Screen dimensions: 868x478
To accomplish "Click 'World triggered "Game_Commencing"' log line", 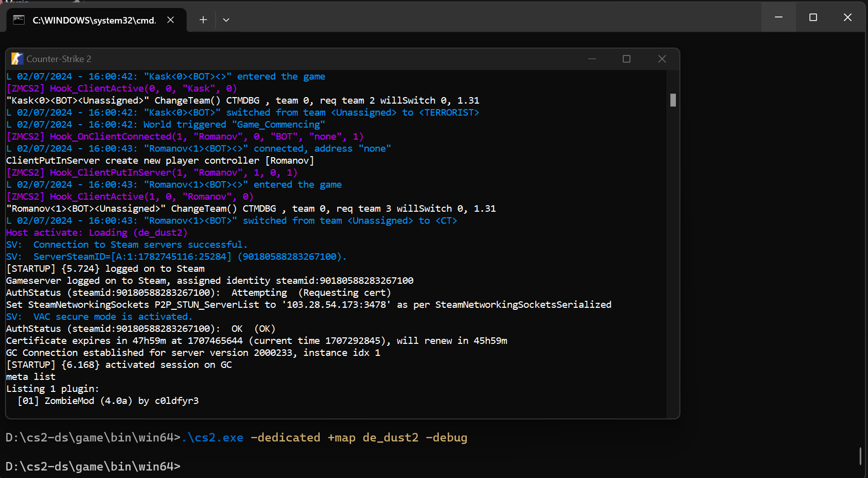I will tap(166, 125).
